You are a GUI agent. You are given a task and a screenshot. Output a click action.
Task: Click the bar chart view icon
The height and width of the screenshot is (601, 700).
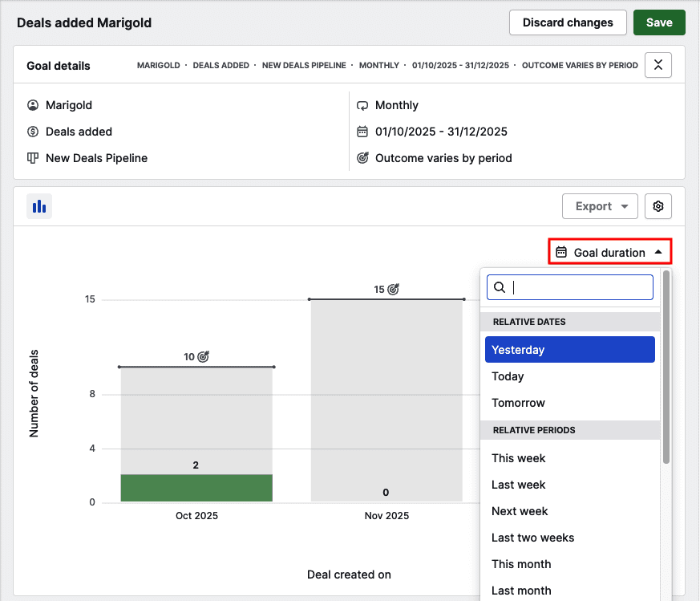click(38, 206)
